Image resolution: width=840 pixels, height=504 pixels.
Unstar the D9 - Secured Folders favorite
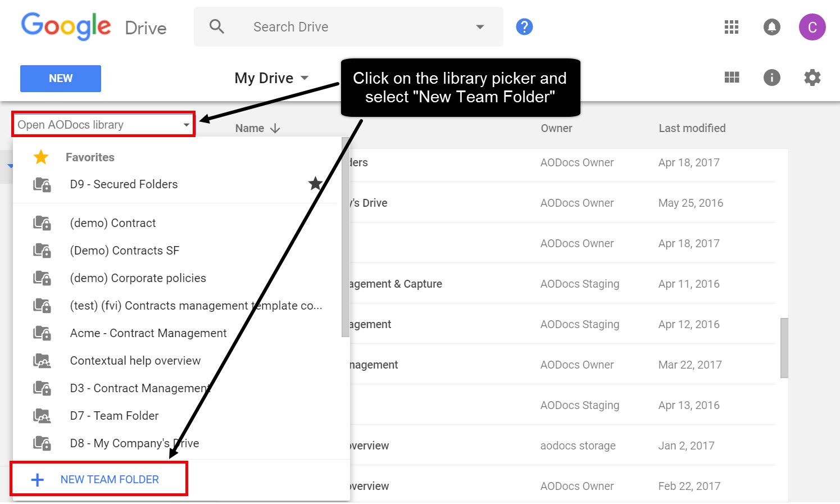click(315, 183)
